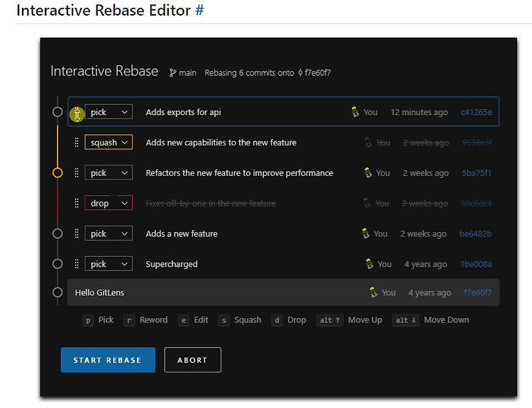Click the Interactive Rebase panel title
The width and height of the screenshot is (532, 408).
(104, 71)
